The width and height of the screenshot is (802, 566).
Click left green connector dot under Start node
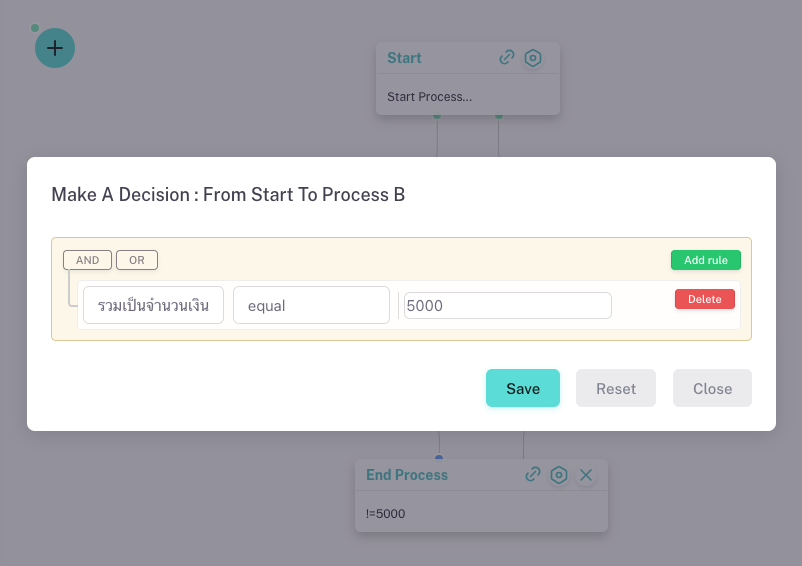click(x=437, y=116)
